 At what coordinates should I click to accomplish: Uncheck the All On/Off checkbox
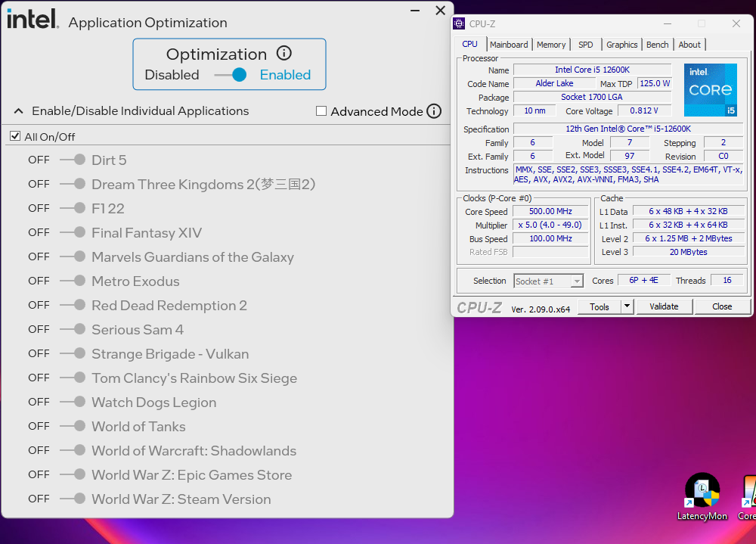pos(15,136)
